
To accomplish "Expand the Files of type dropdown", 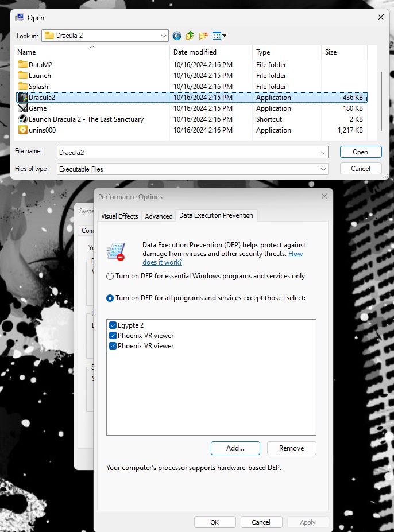I will (x=323, y=169).
